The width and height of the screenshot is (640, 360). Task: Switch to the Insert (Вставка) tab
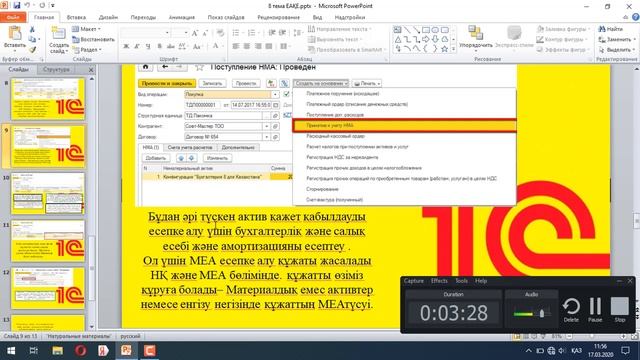(76, 17)
